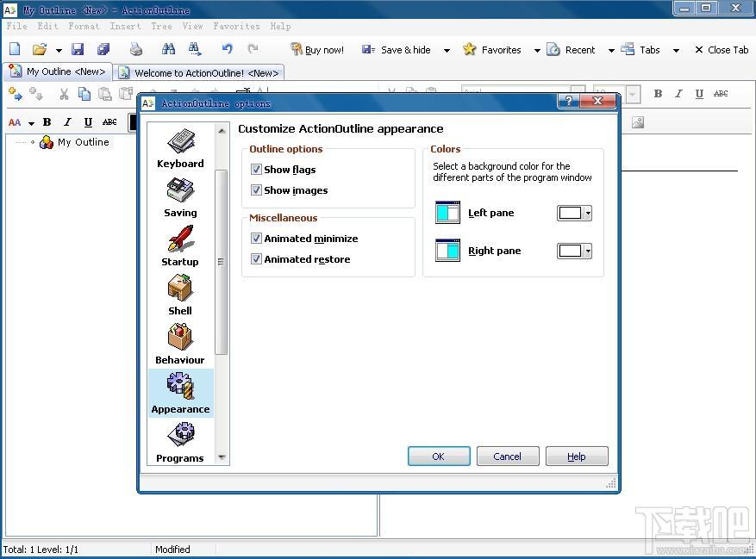Viewport: 756px width, 559px height.
Task: Open the Favorites menu in menu bar
Action: click(x=237, y=26)
